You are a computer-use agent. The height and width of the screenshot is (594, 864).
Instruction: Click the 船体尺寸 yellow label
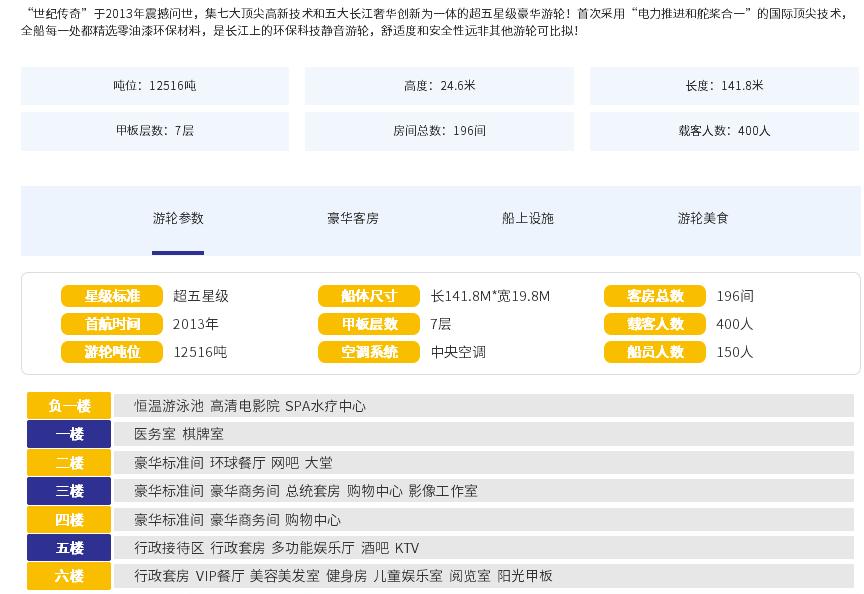[369, 296]
